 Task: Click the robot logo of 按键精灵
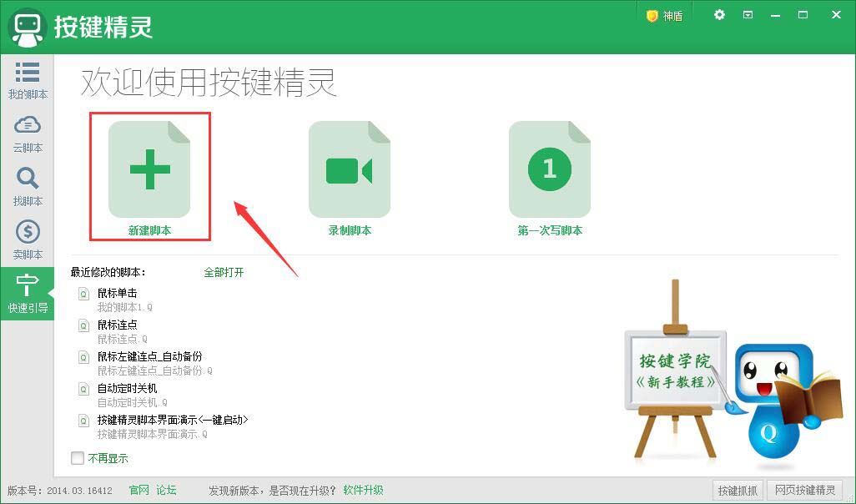click(x=28, y=28)
